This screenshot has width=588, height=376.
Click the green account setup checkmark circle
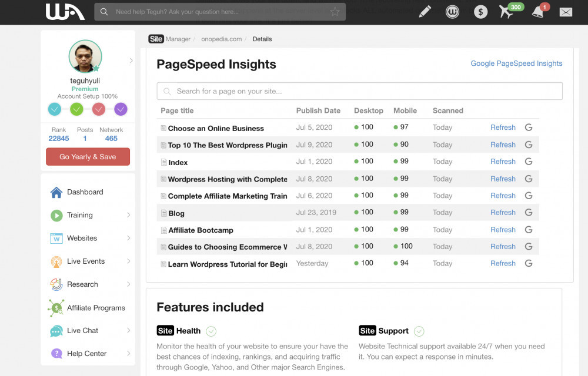[76, 109]
